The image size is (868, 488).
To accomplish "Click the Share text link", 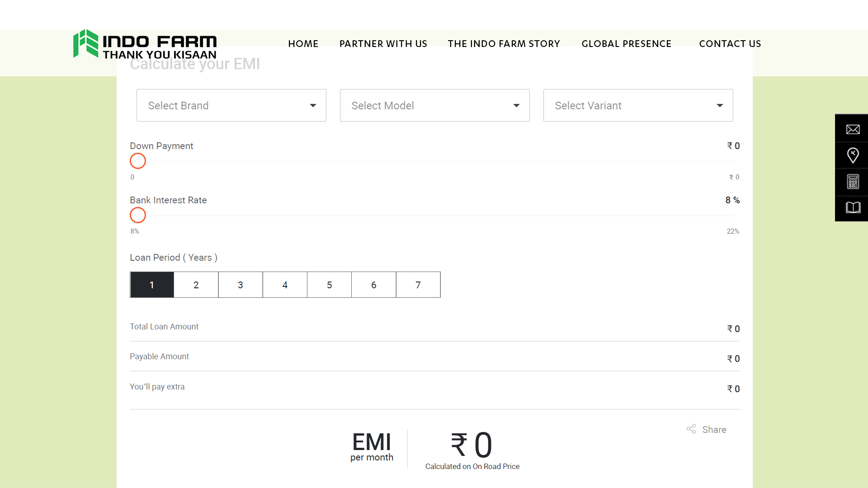I will pyautogui.click(x=714, y=430).
